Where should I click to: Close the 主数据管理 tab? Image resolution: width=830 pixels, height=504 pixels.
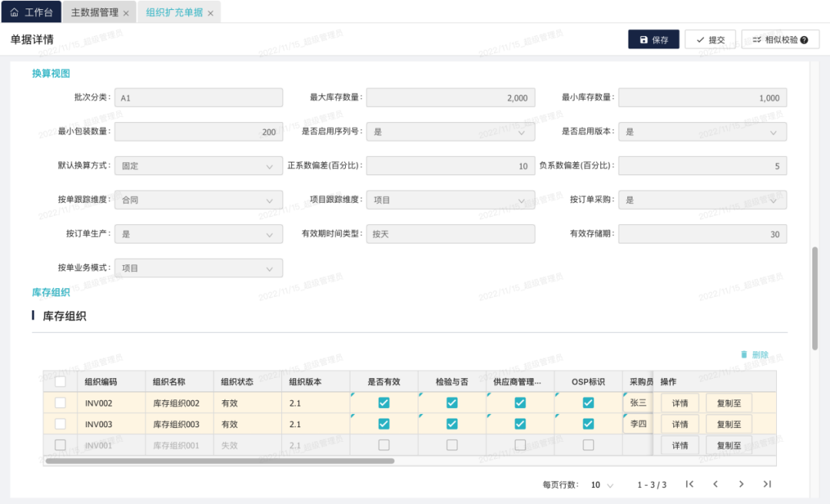click(x=126, y=13)
